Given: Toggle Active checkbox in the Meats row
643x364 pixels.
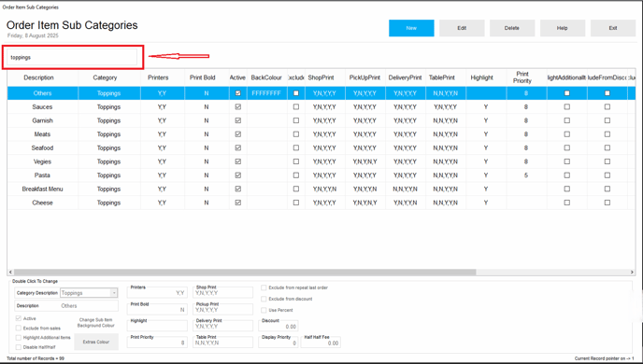Looking at the screenshot, I should pyautogui.click(x=237, y=134).
